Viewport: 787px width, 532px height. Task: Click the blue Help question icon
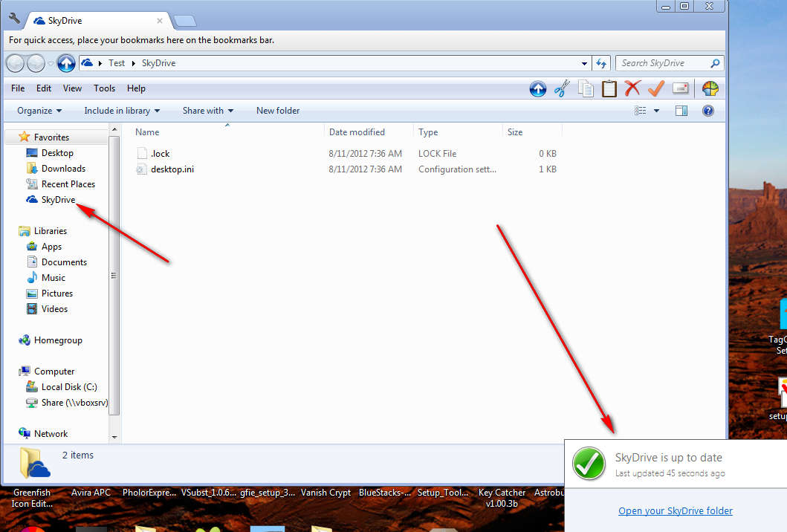pos(707,111)
